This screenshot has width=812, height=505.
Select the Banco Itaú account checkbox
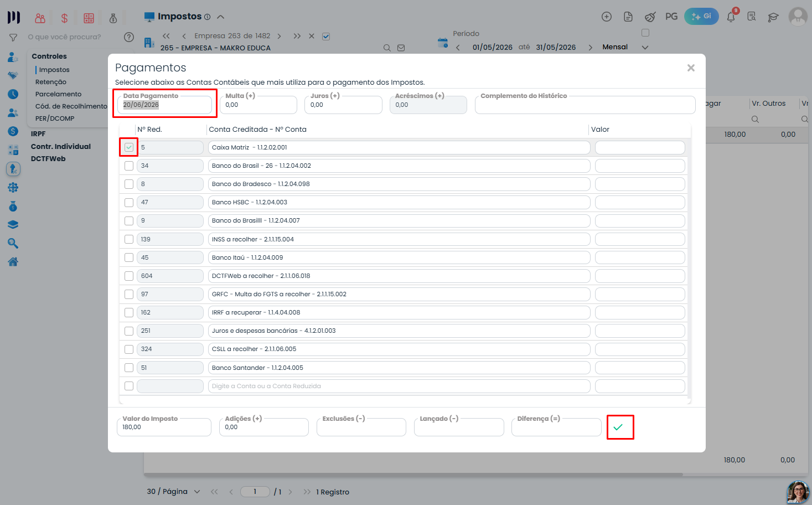(129, 257)
